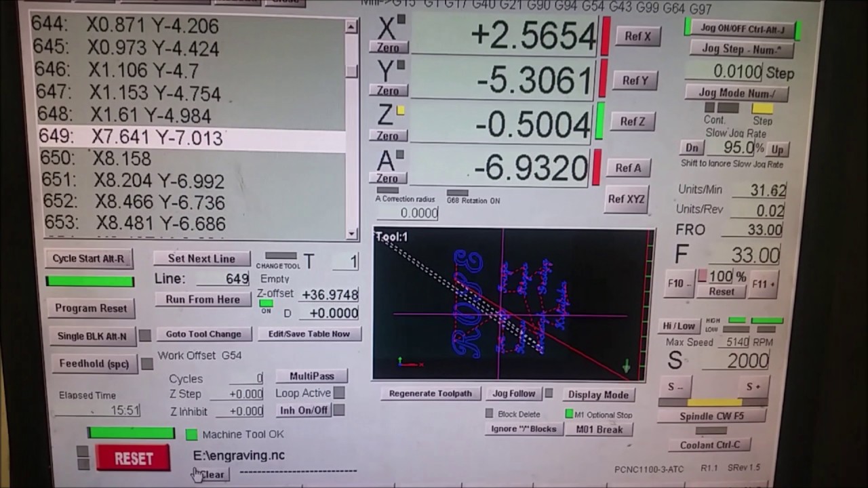Toggle Single BLK Alt-N

pyautogui.click(x=92, y=336)
